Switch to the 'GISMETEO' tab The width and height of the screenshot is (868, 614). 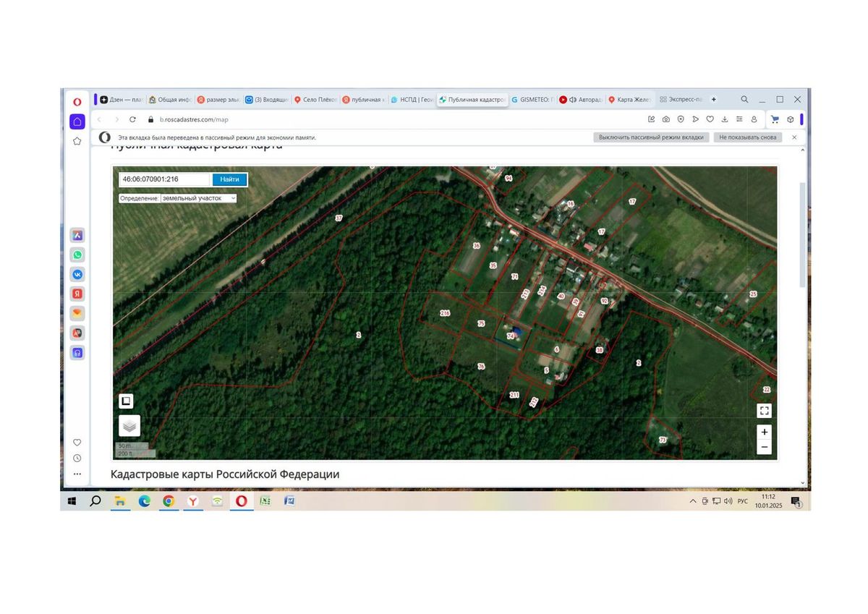[x=532, y=100]
